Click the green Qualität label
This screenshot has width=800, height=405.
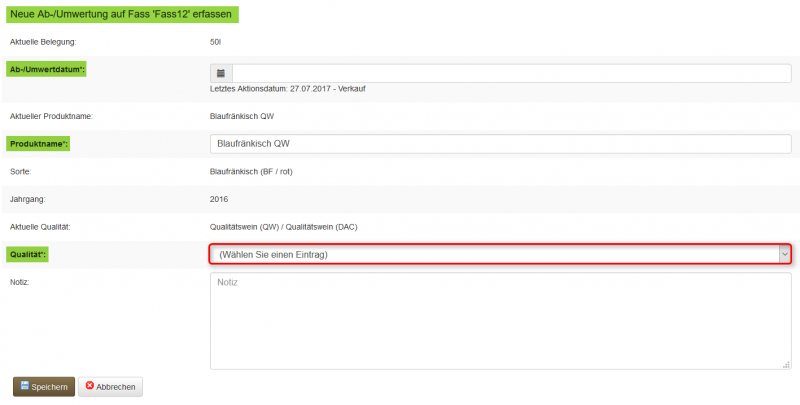coord(29,255)
